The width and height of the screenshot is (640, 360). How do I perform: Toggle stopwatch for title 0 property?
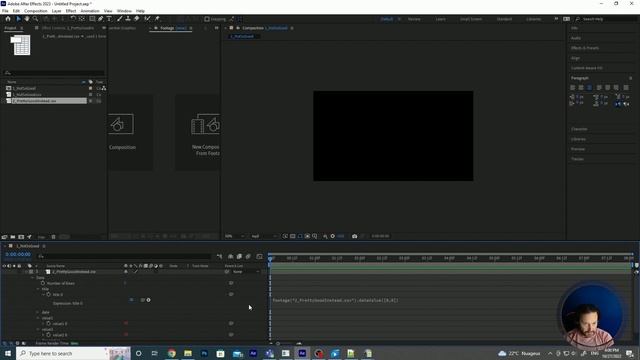coord(49,294)
